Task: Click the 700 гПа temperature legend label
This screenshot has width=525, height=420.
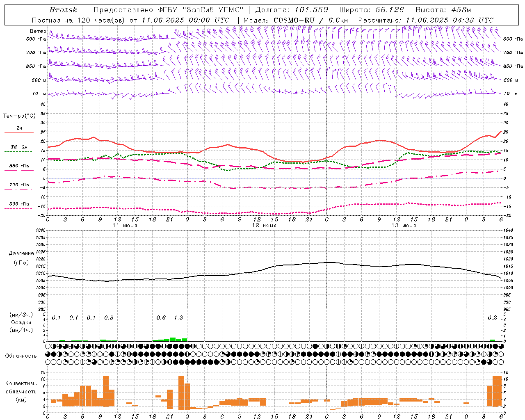Action: coord(19,185)
